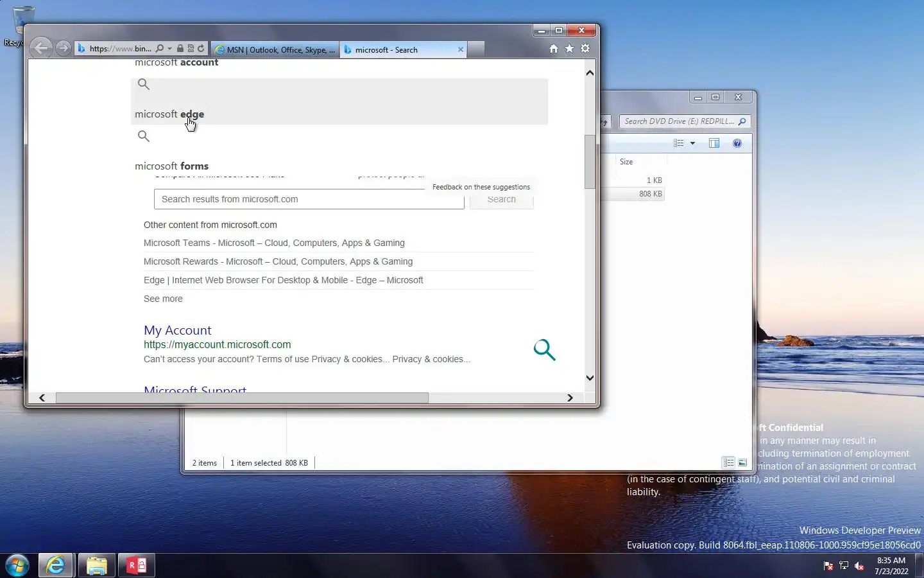The height and width of the screenshot is (578, 924).
Task: Click the horizontal scrollbar thumb in browser
Action: tap(242, 398)
